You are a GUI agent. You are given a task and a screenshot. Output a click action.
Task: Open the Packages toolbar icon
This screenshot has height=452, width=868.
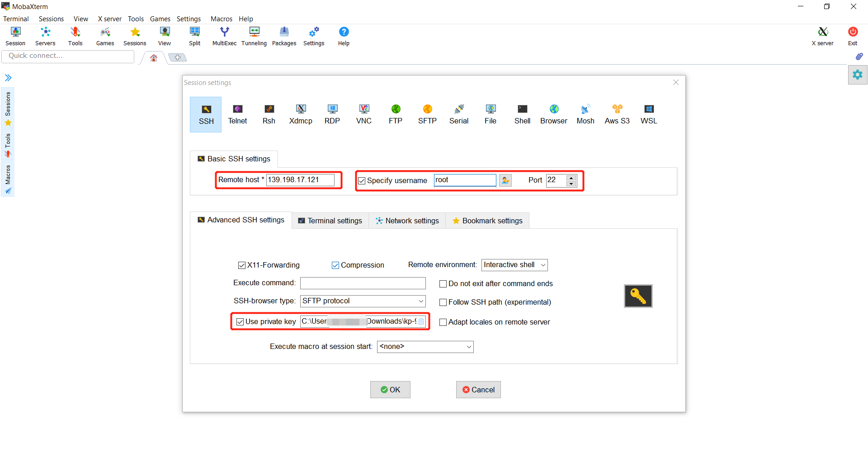click(x=284, y=36)
